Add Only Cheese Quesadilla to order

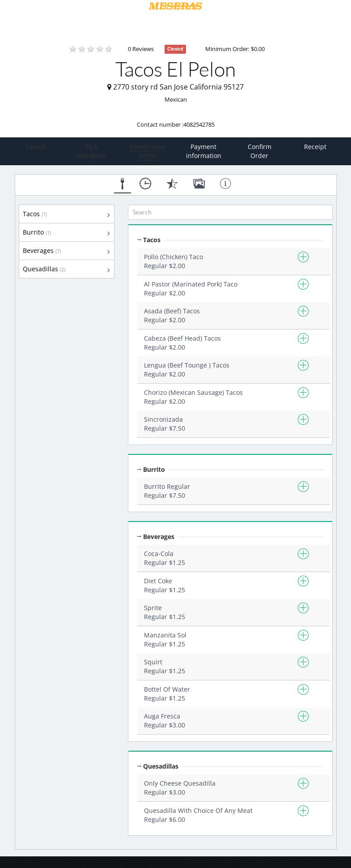303,783
